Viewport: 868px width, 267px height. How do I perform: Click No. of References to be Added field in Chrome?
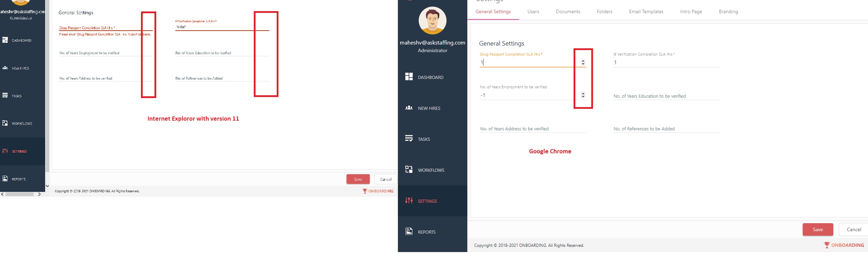(667, 129)
